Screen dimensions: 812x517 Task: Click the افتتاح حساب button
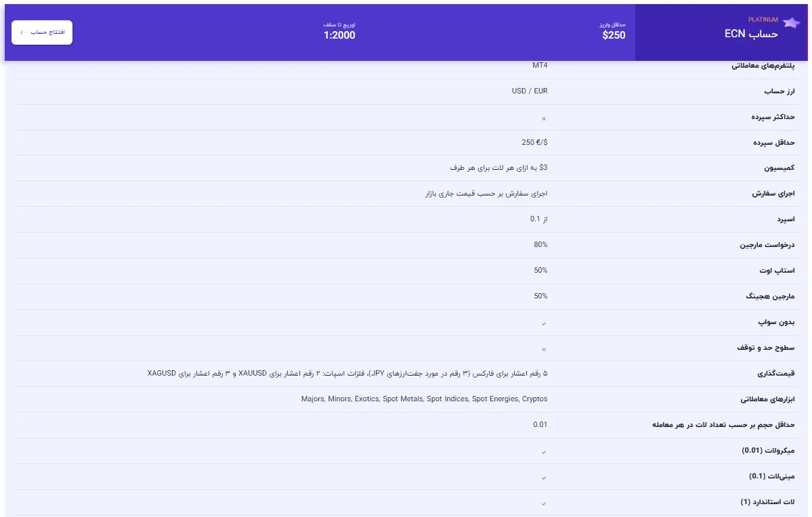pos(42,32)
